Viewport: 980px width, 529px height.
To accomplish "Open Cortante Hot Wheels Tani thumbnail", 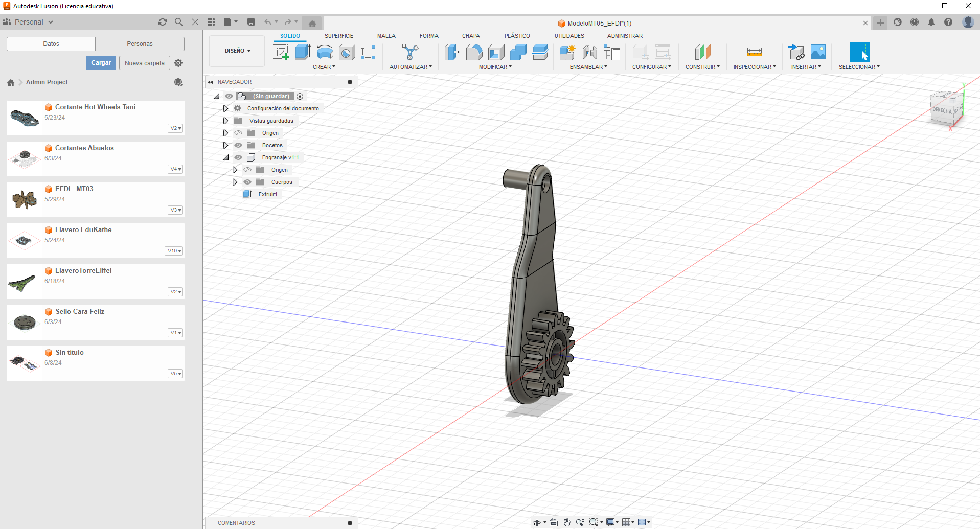I will [25, 118].
